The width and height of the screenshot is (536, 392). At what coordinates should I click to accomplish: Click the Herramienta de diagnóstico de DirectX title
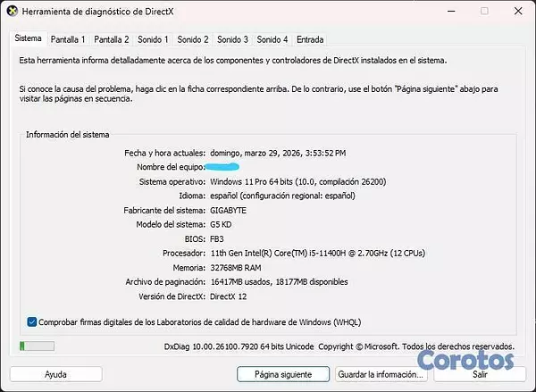pyautogui.click(x=97, y=12)
